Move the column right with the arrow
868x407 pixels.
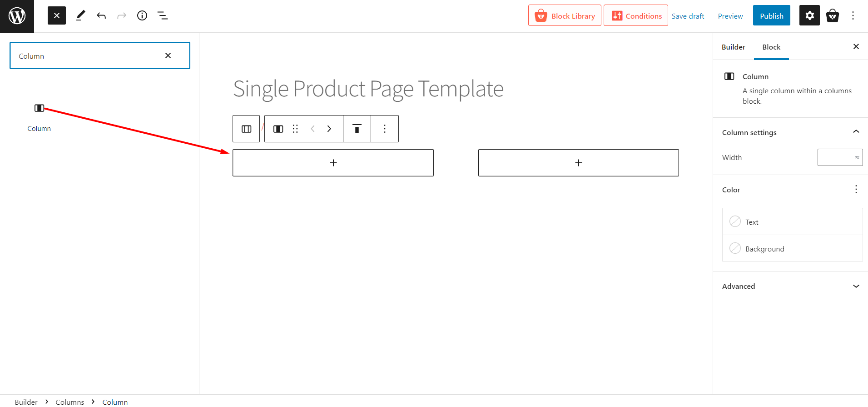[329, 129]
